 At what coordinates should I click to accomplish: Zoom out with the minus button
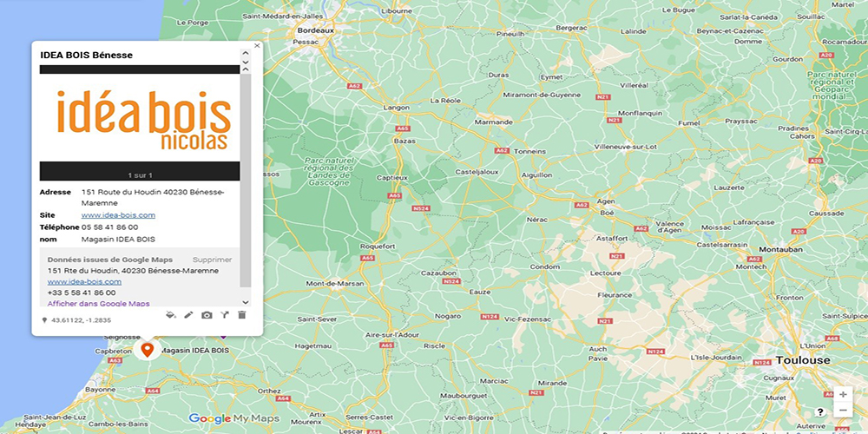(843, 411)
